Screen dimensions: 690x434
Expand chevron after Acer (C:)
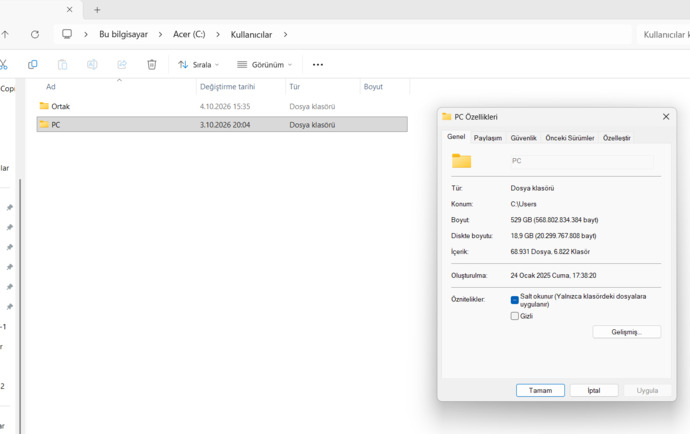tap(218, 34)
